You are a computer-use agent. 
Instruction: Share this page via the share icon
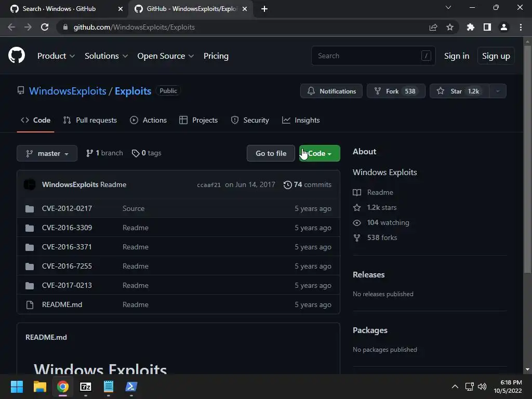coord(433,27)
